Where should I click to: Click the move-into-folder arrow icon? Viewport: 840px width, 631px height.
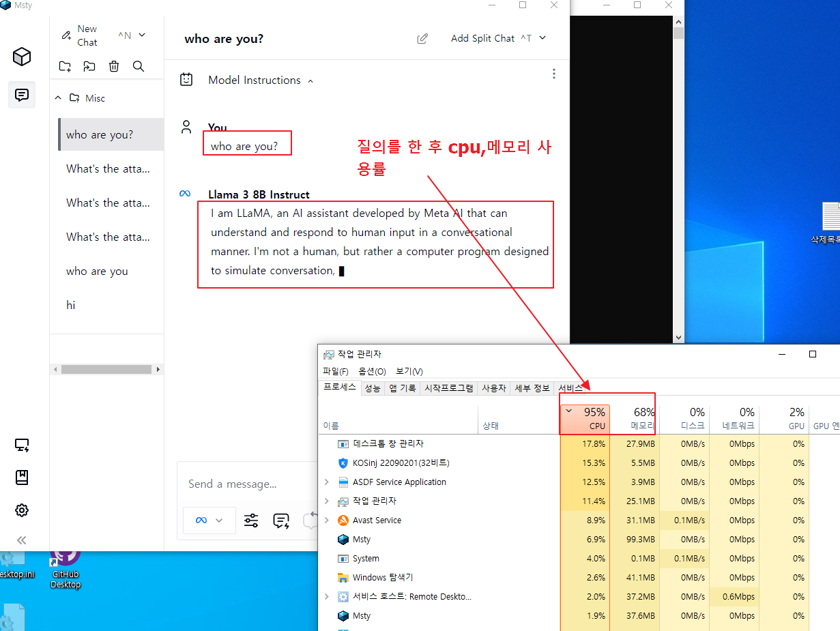(89, 66)
